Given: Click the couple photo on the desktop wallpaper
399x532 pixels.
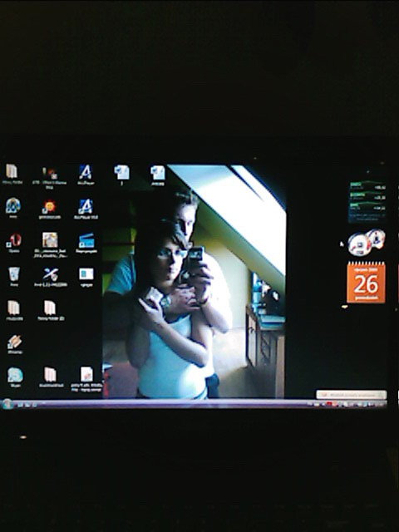Looking at the screenshot, I should pyautogui.click(x=194, y=281).
